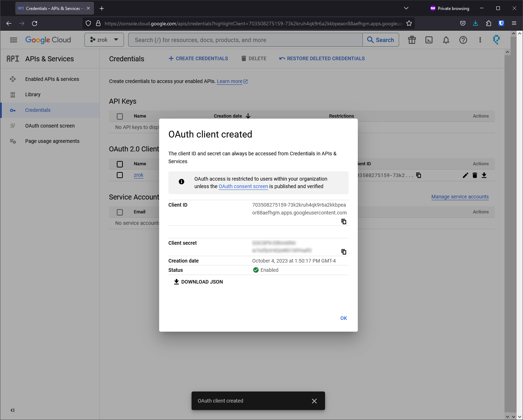Open Cloud Shell terminal icon
Screen dimensions: 523x420
point(429,40)
